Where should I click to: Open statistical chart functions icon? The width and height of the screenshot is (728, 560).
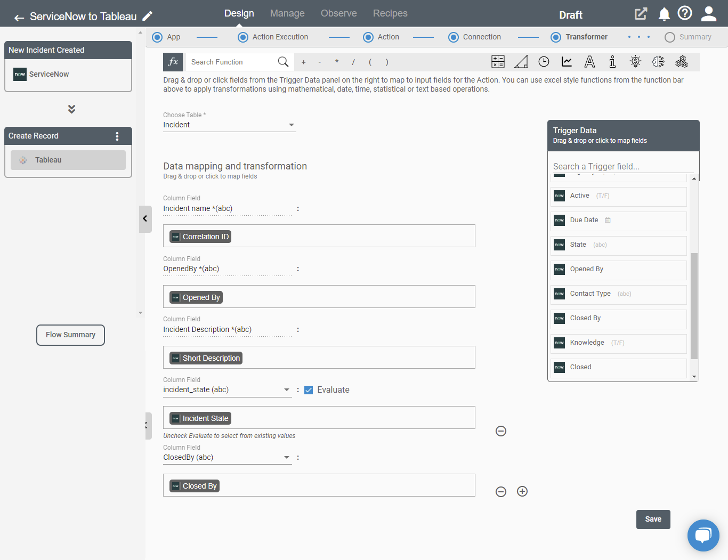click(x=567, y=62)
